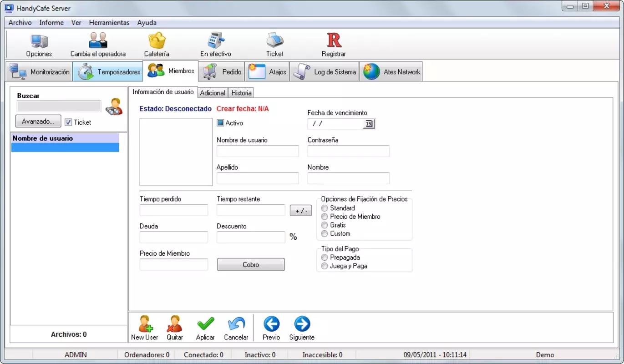Click the Apellido input field
The height and width of the screenshot is (364, 624).
click(x=258, y=178)
